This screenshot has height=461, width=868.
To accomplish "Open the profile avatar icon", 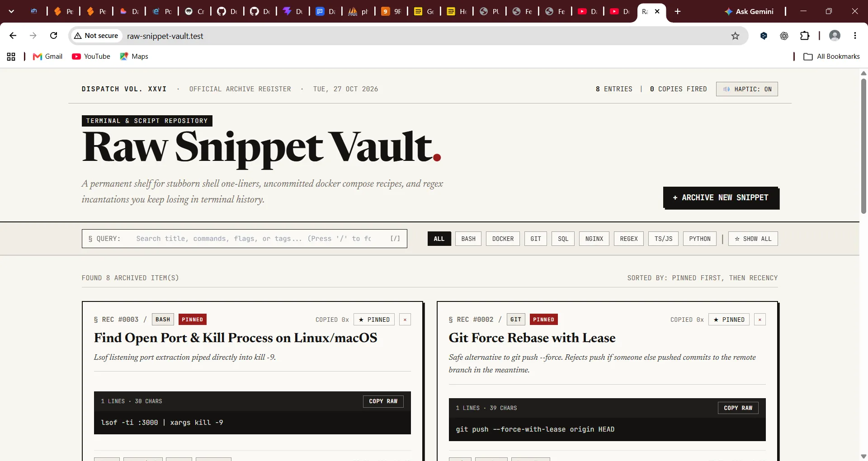I will [835, 36].
